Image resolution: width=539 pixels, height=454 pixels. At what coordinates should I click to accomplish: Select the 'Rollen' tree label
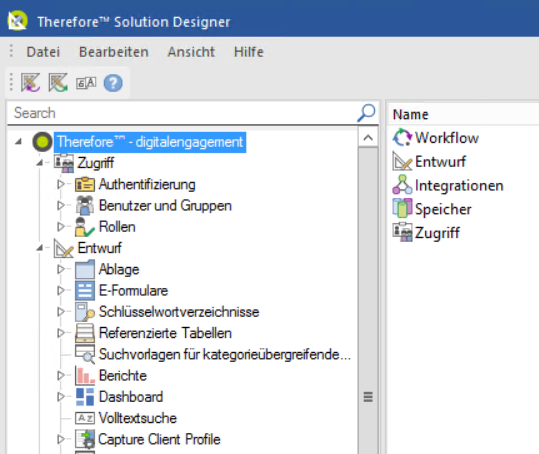point(117,227)
